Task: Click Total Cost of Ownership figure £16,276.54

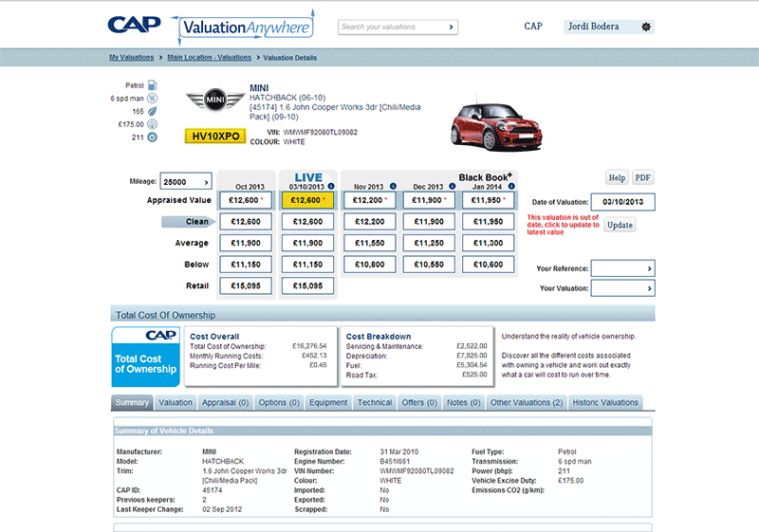Action: (x=309, y=346)
